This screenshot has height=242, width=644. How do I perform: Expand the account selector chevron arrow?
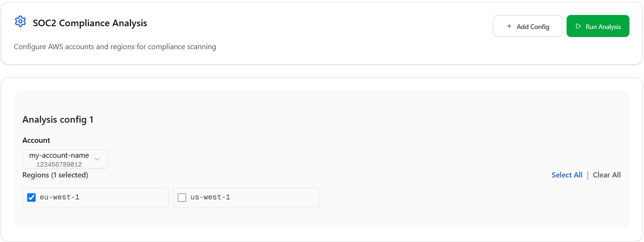point(97,159)
